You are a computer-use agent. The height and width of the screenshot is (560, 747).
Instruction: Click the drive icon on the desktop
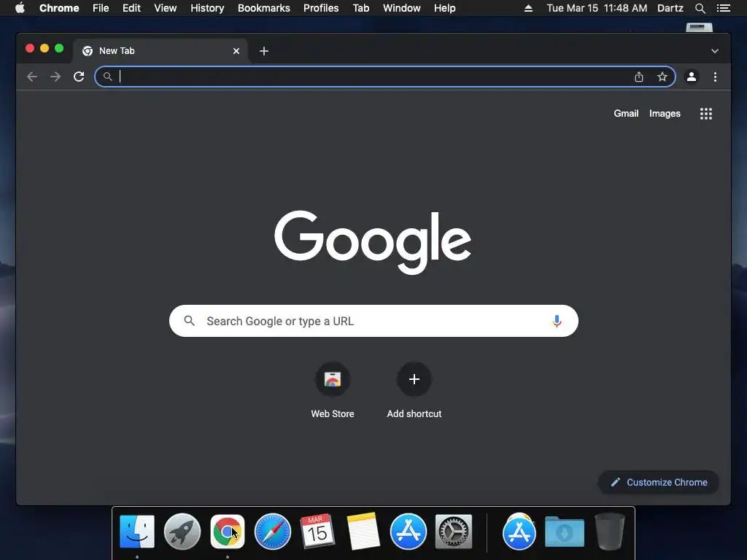click(699, 27)
